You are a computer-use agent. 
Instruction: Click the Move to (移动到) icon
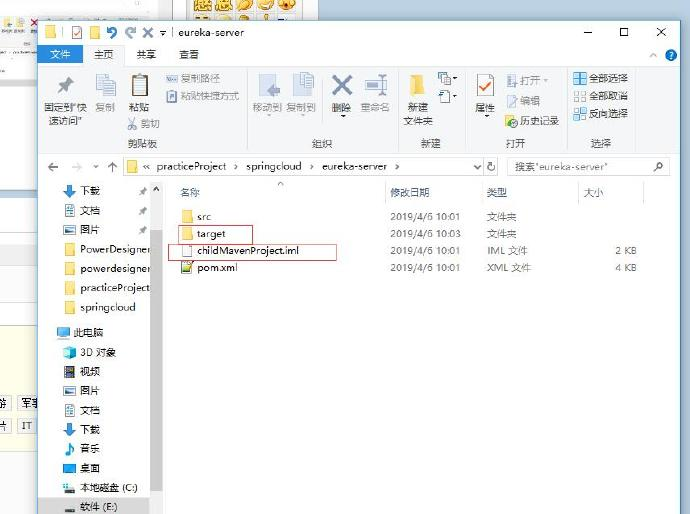coord(269,85)
